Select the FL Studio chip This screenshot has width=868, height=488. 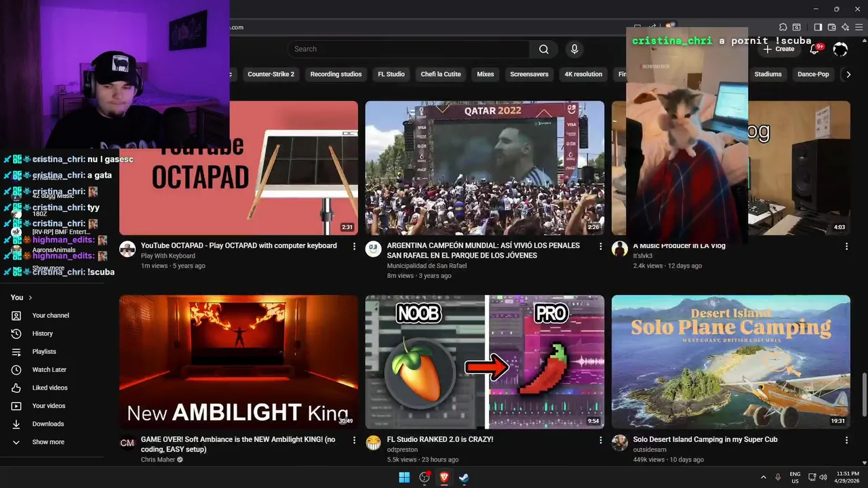pos(391,75)
